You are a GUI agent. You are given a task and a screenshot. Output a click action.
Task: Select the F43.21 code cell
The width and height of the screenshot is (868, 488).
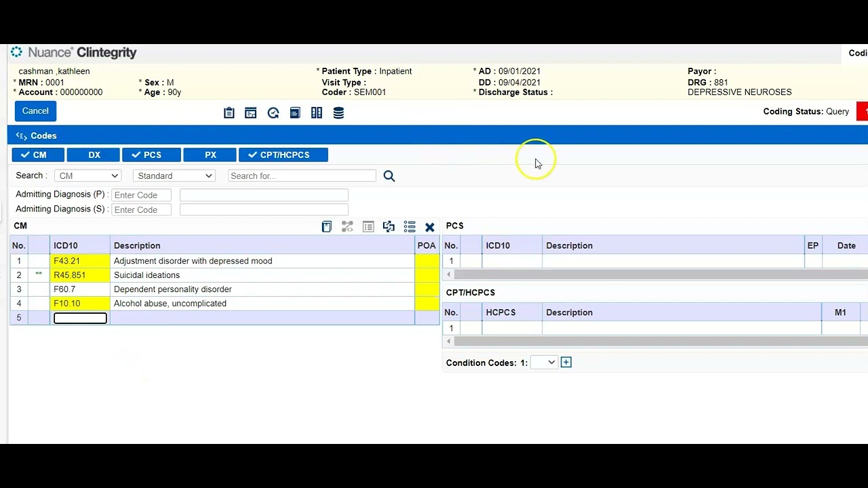79,261
